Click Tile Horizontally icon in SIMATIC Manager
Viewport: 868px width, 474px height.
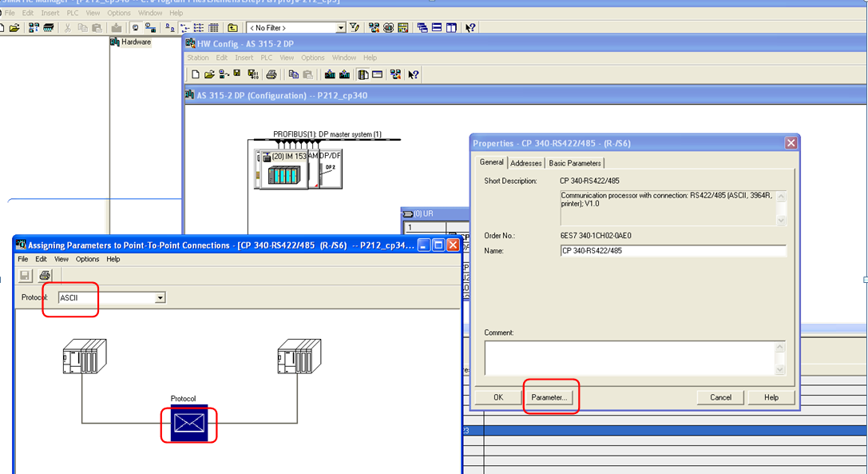437,28
